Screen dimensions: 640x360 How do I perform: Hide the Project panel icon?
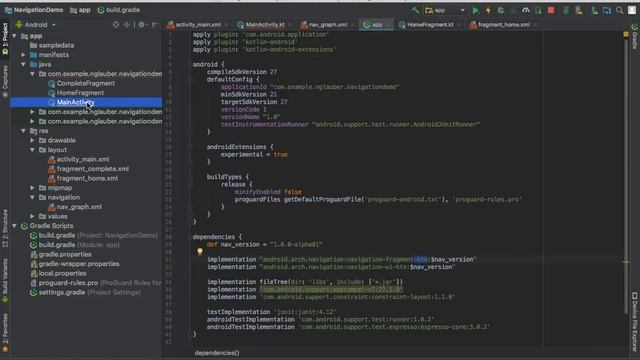click(155, 25)
